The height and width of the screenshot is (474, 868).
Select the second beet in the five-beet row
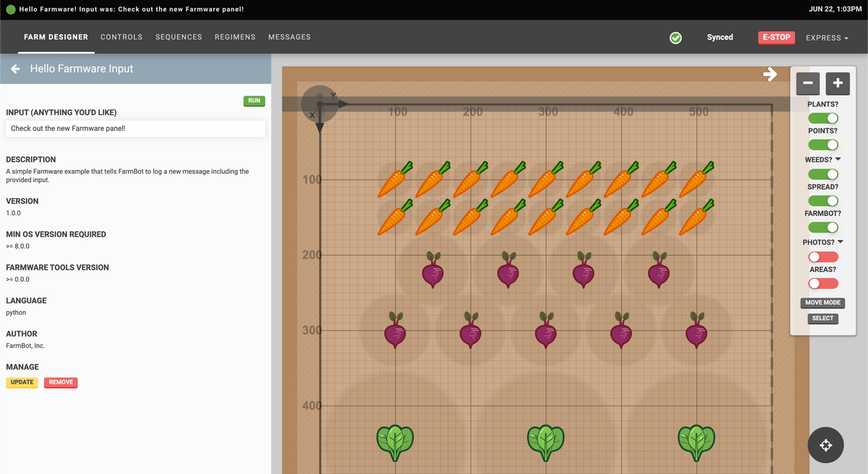pyautogui.click(x=470, y=330)
